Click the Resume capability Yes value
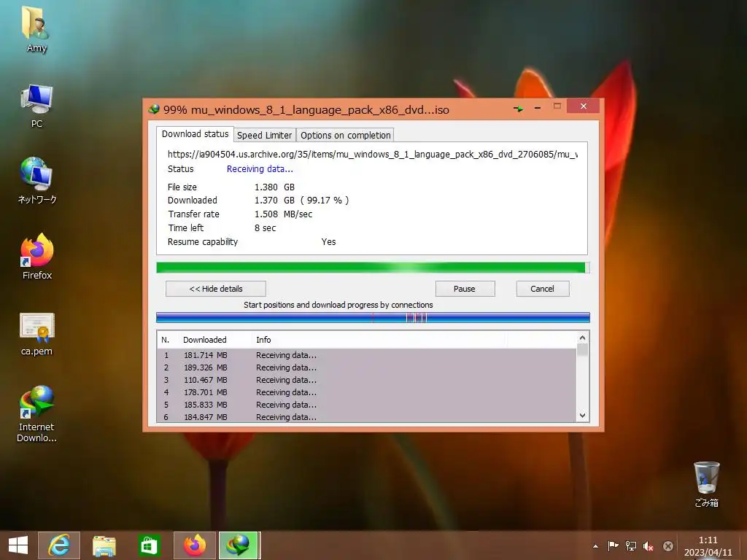Screen dimensions: 747x560 (x=328, y=242)
